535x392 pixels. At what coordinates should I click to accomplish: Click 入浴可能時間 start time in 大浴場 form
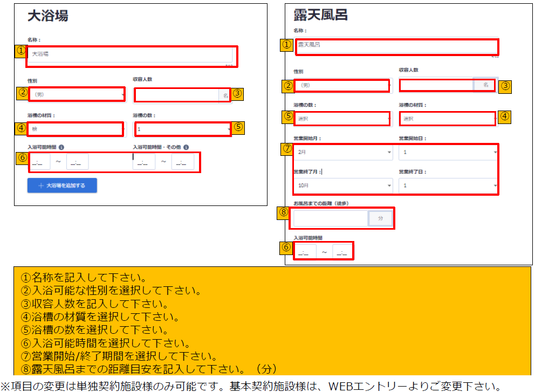(x=40, y=162)
